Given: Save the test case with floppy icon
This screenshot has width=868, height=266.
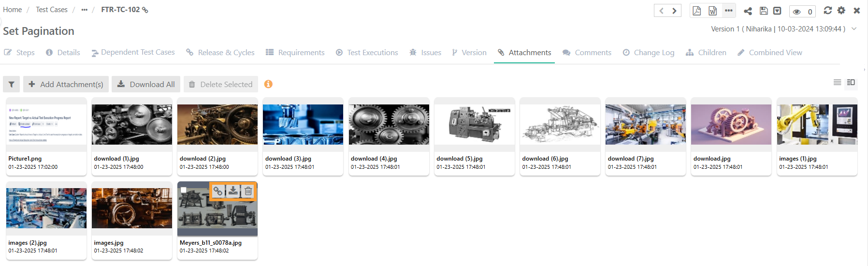Looking at the screenshot, I should pyautogui.click(x=764, y=11).
